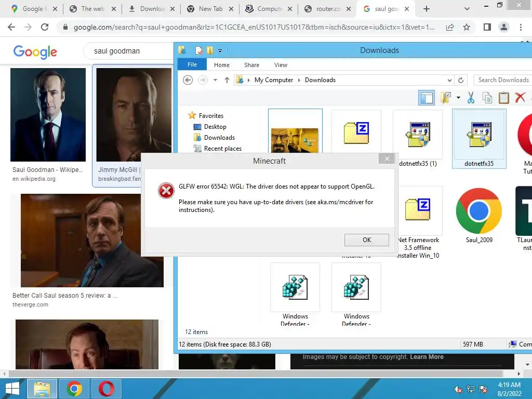Select the Net Framework 3.5 offline installer zip
Image resolution: width=532 pixels, height=399 pixels.
tap(418, 222)
